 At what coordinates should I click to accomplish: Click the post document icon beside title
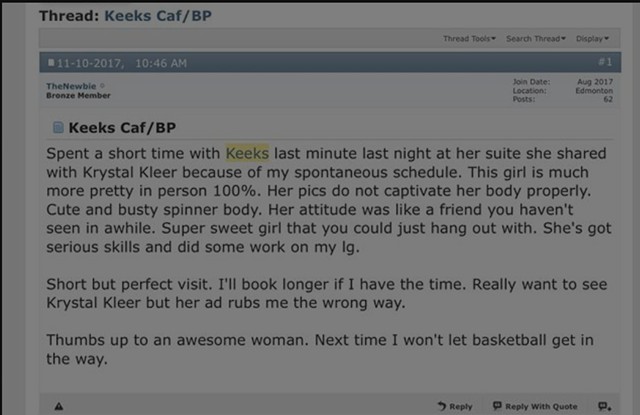(58, 128)
